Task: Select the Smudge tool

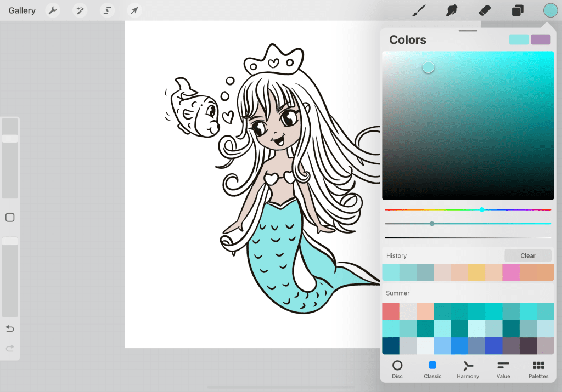Action: coord(452,10)
